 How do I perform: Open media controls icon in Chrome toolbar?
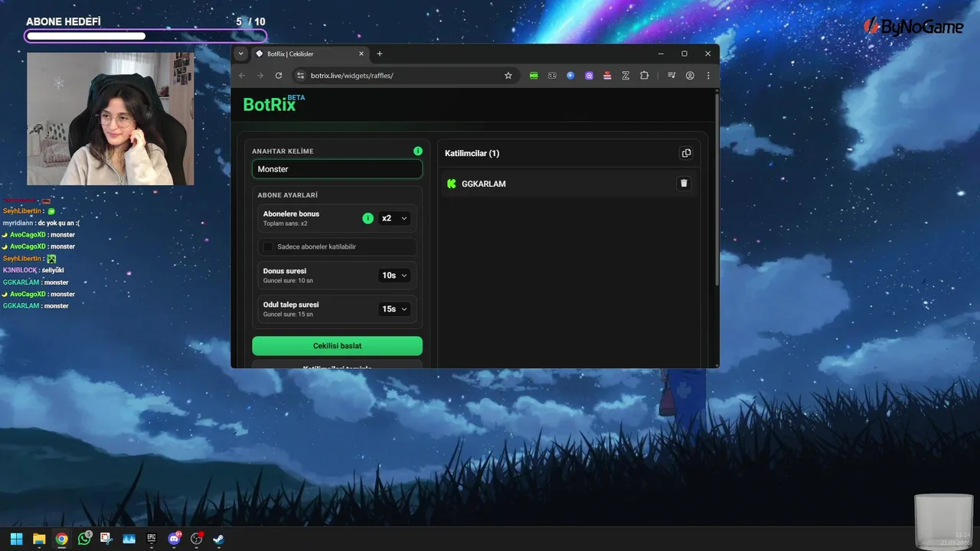click(671, 76)
